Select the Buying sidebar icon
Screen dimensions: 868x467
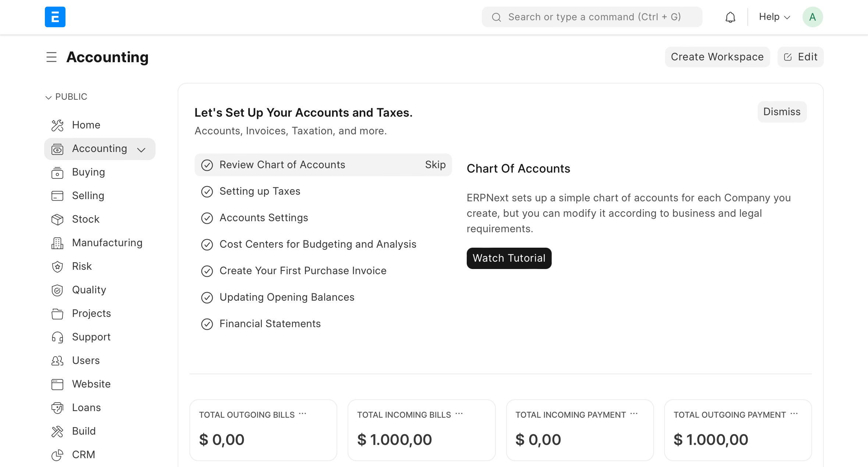57,172
